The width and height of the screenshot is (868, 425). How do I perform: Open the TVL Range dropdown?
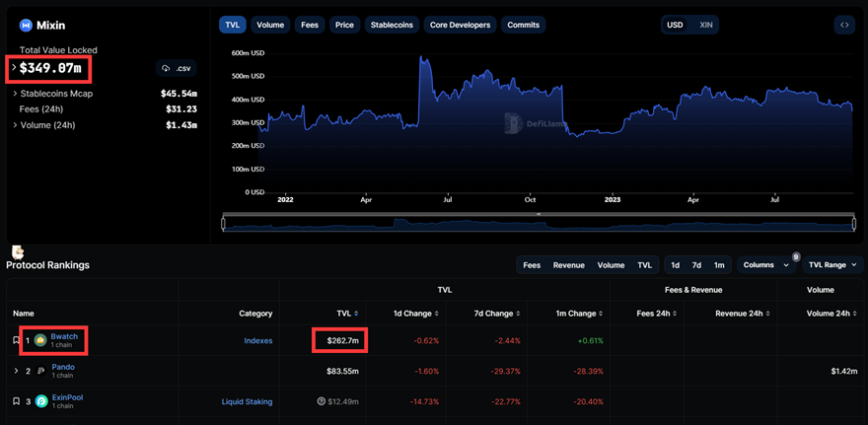(832, 265)
